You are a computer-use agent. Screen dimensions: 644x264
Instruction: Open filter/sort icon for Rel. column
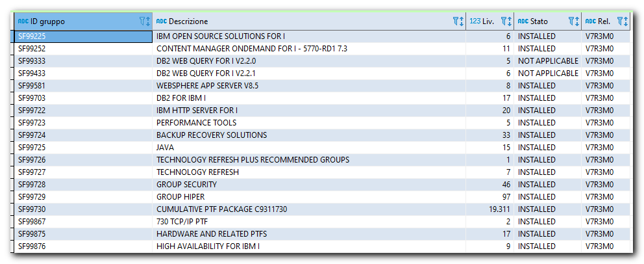(x=623, y=21)
